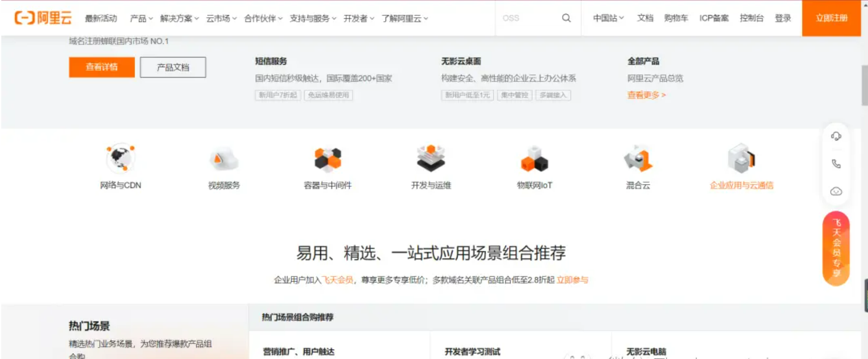Click the 飞天会员 link in subtitle
This screenshot has height=359, width=868.
pos(338,280)
